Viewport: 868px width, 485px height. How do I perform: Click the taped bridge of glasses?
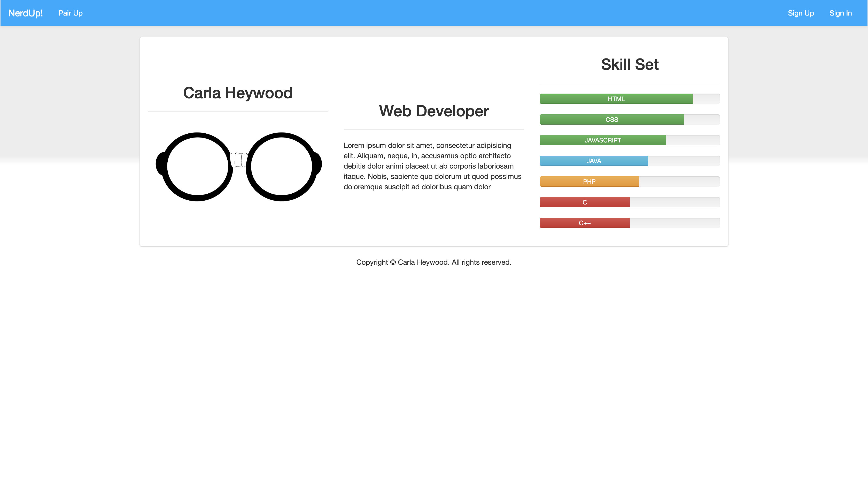point(238,160)
